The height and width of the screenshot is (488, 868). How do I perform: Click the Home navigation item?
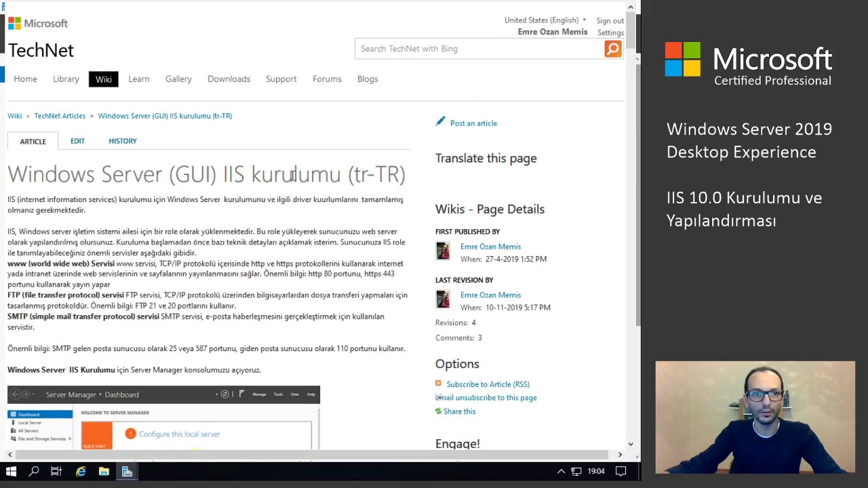26,79
